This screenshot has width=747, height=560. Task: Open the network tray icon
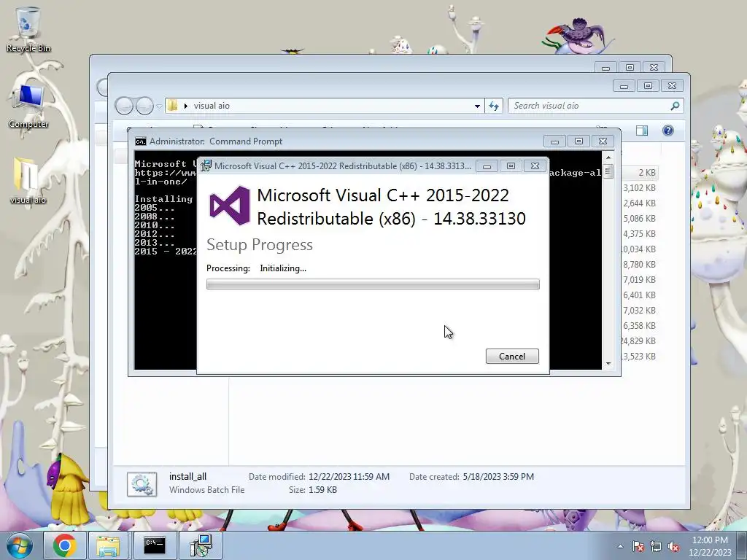[x=656, y=546]
